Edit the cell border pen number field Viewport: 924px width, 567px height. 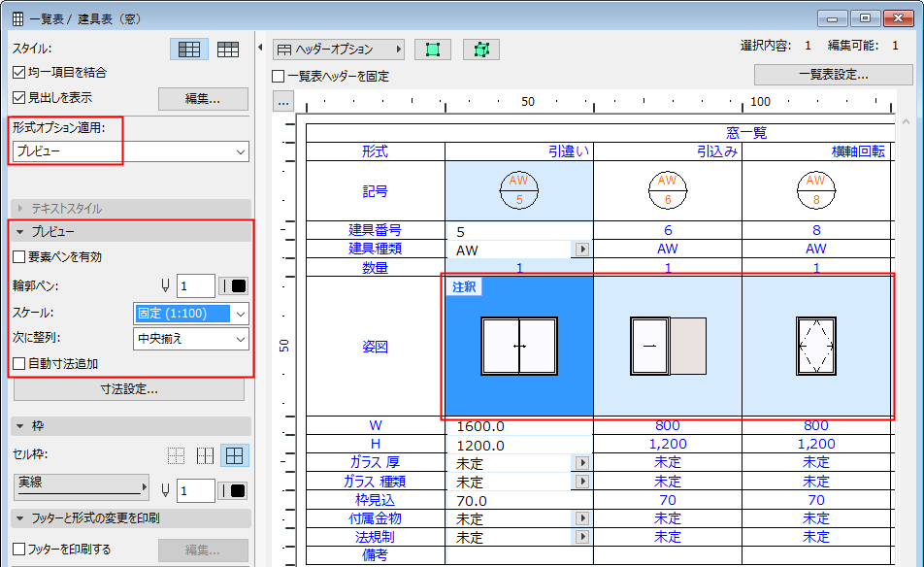[196, 490]
